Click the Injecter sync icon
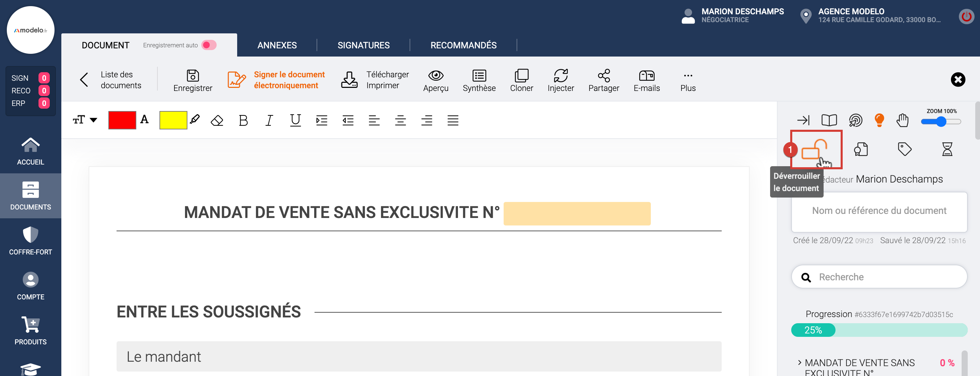This screenshot has height=376, width=980. point(561,76)
